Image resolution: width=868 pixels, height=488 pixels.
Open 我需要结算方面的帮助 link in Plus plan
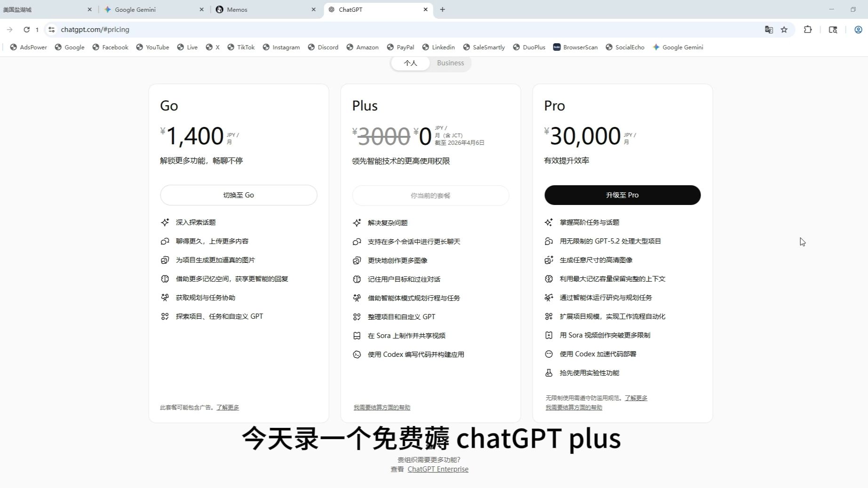point(382,408)
